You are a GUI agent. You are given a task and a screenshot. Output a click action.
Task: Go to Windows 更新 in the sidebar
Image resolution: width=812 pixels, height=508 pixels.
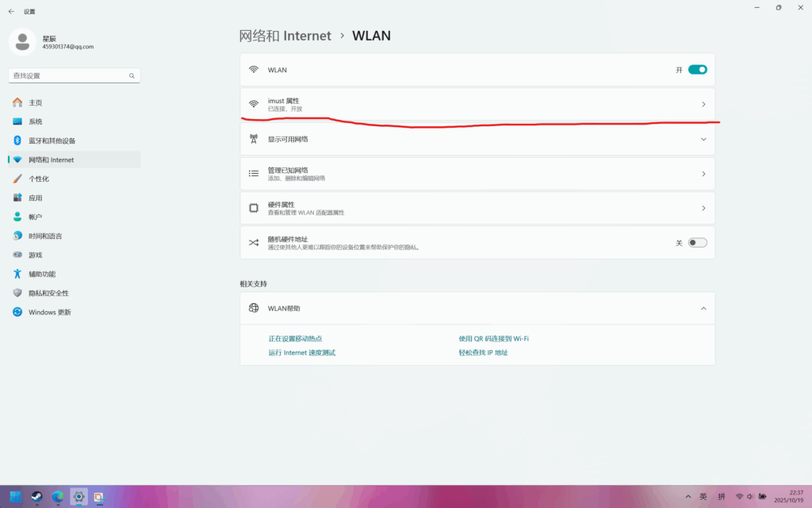tap(49, 312)
